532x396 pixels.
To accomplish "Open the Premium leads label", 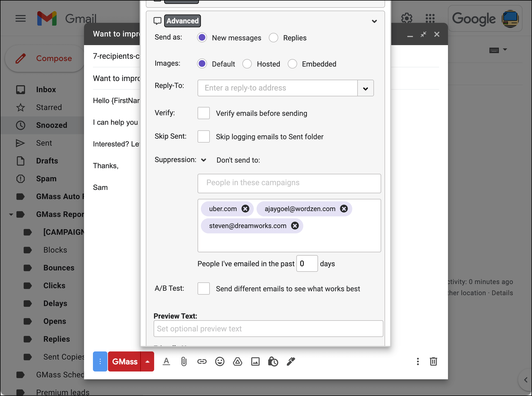I will pyautogui.click(x=63, y=392).
